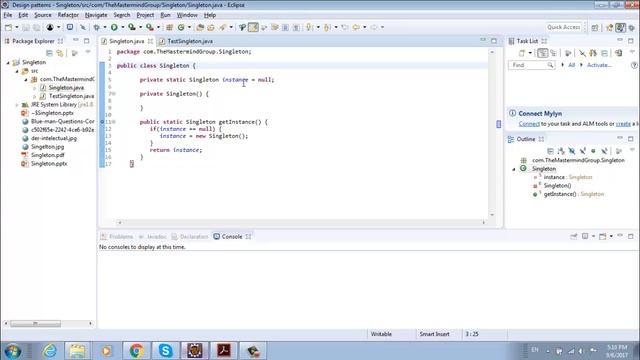This screenshot has width=640, height=360.
Task: Switch to the Javadoc tab
Action: point(153,237)
